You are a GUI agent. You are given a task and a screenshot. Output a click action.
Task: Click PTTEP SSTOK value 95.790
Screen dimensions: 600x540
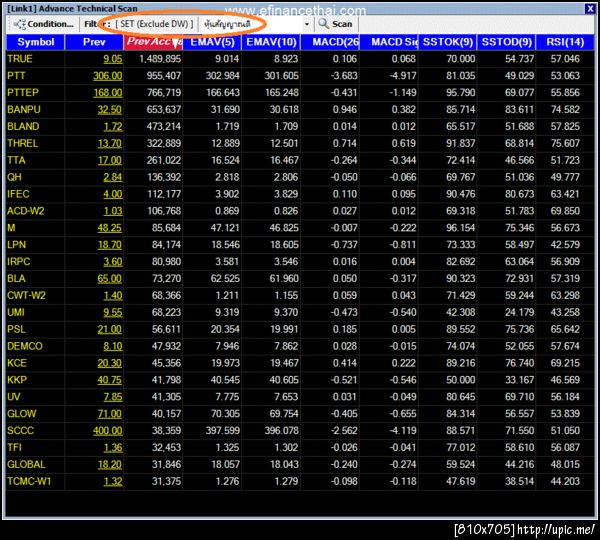click(460, 93)
